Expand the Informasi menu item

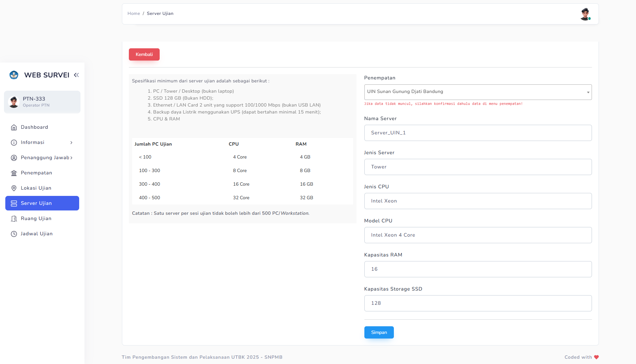[x=42, y=142]
